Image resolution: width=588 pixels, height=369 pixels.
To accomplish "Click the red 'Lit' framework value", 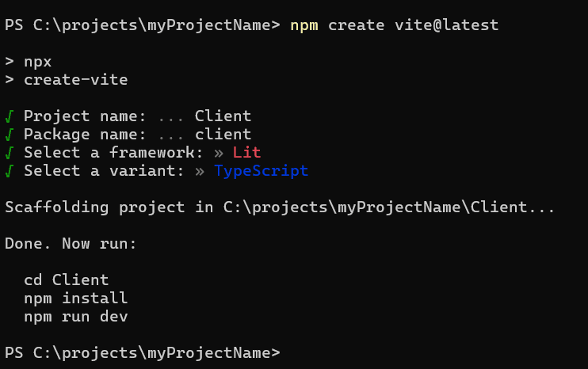I will pyautogui.click(x=246, y=153).
